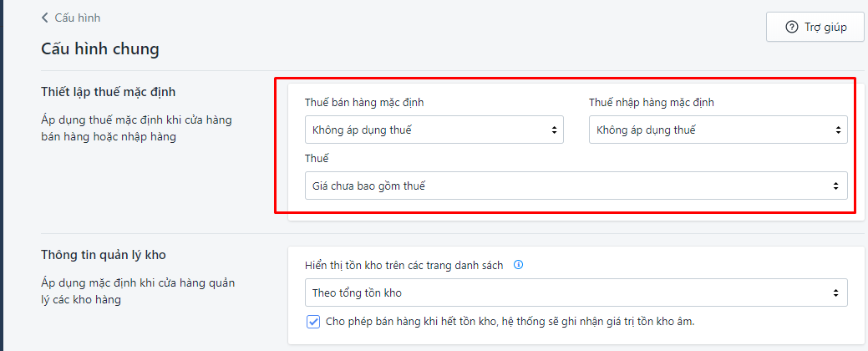Click the info icon beside Hiển thị tồn kho

coord(519,265)
